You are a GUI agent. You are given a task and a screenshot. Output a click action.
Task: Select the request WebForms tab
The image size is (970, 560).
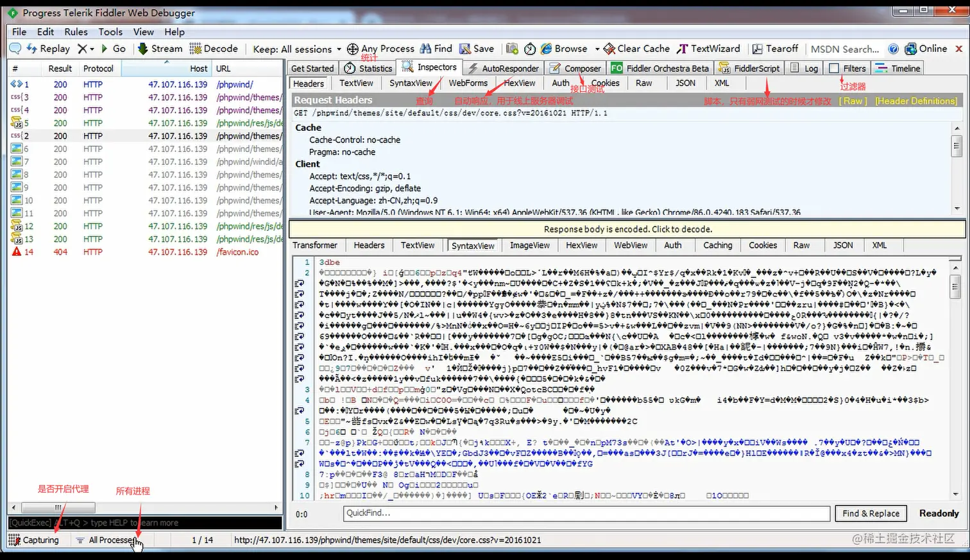[468, 83]
